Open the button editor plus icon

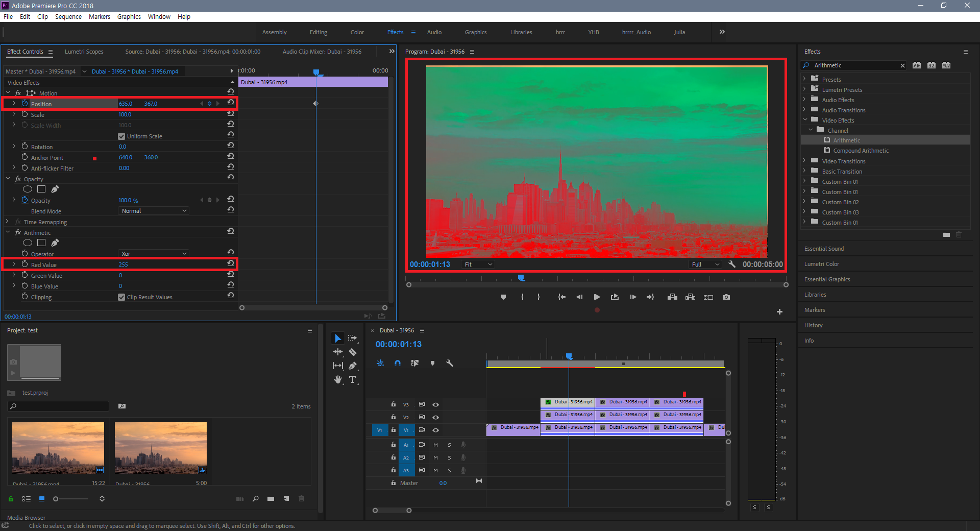point(779,311)
